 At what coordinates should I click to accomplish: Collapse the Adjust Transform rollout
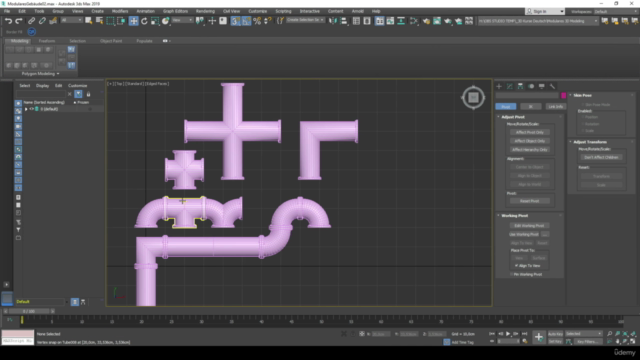[x=590, y=142]
